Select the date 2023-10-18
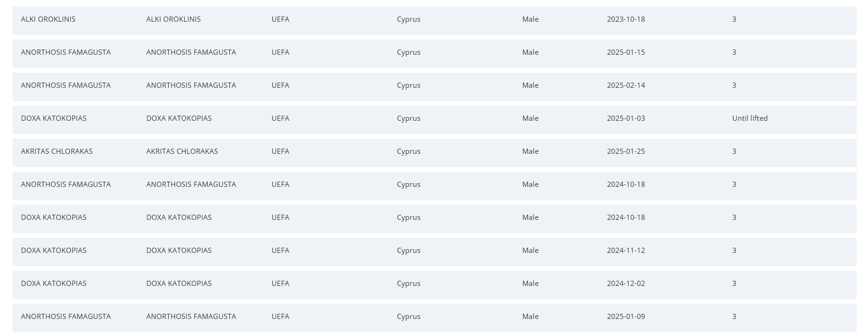The width and height of the screenshot is (868, 335). (x=626, y=19)
